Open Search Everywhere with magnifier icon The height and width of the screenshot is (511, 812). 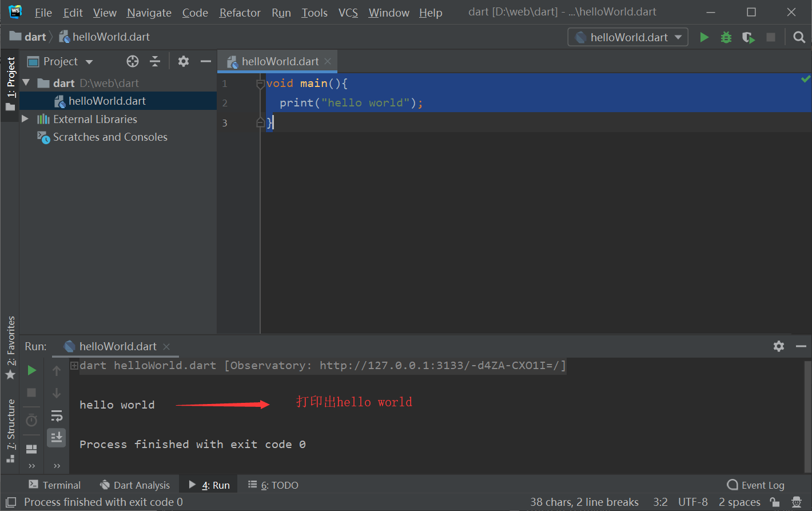point(799,37)
